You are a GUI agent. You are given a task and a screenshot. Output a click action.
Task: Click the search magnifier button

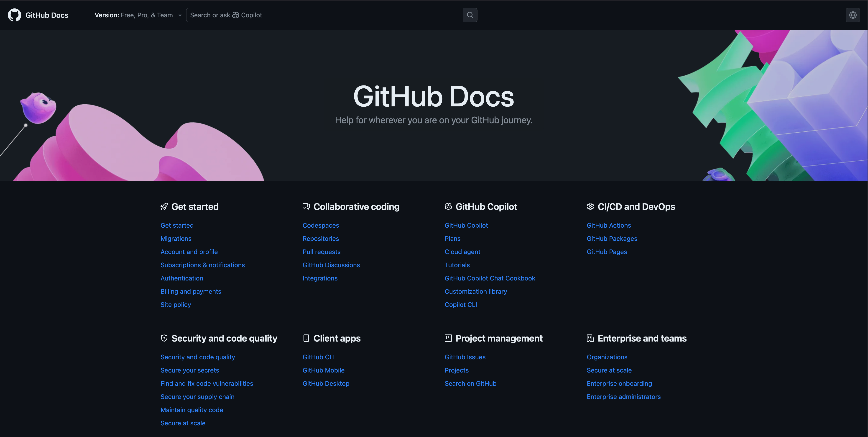tap(470, 15)
